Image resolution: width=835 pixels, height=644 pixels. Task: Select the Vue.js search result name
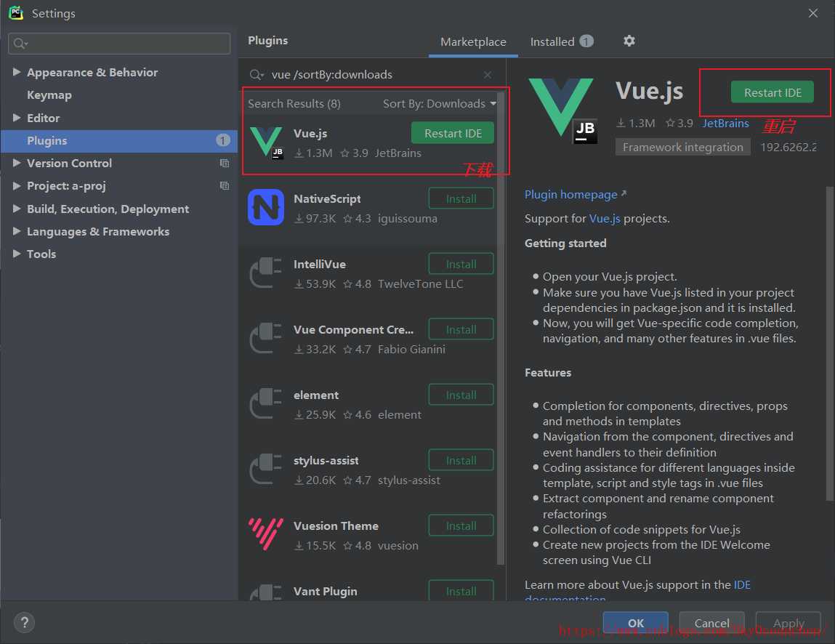click(x=310, y=133)
